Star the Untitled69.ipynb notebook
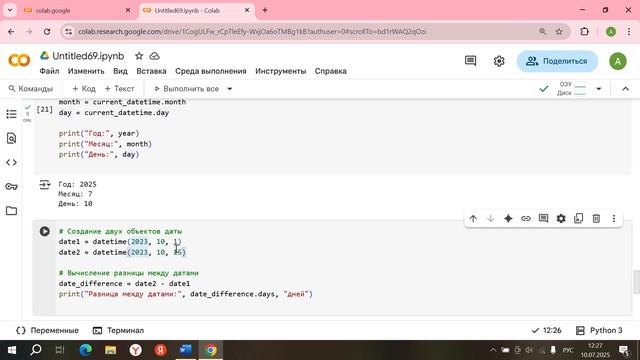The image size is (640, 360). (x=139, y=56)
